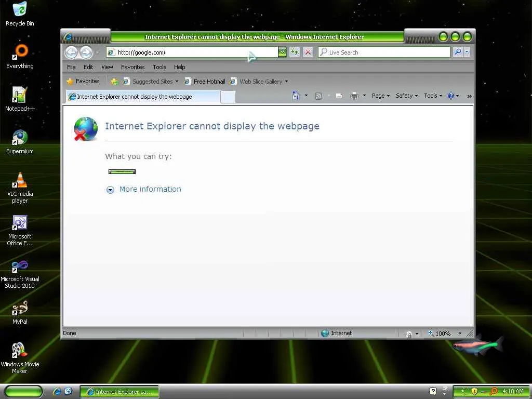Open the search provider dropdown arrow
The height and width of the screenshot is (399, 532).
click(467, 52)
